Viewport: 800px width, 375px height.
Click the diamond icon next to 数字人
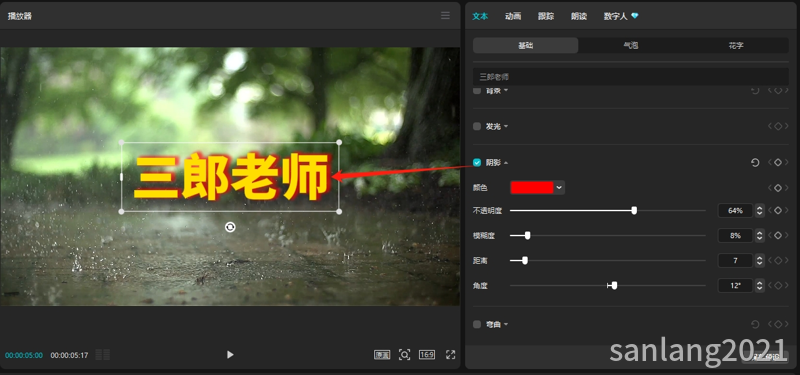(635, 16)
